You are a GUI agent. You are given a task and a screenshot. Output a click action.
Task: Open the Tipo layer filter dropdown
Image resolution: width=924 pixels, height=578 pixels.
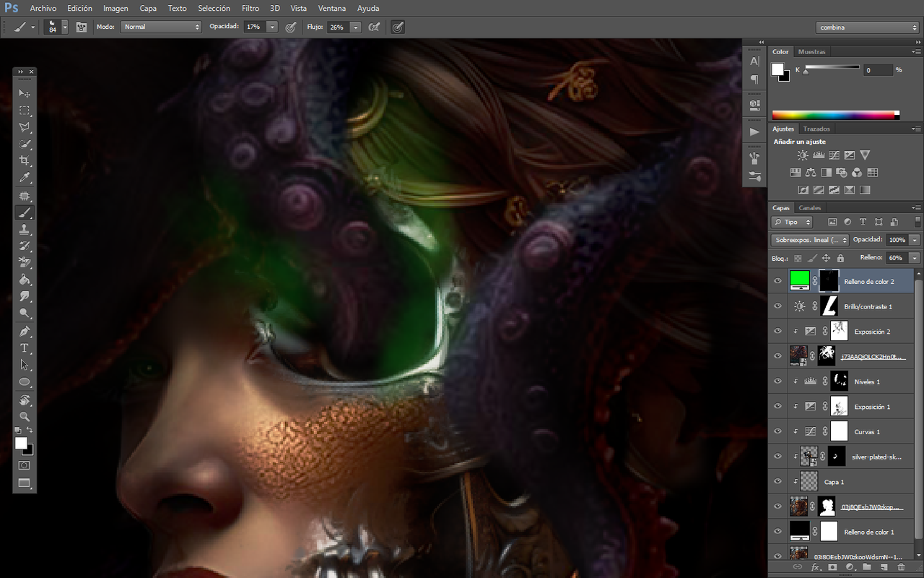click(792, 222)
